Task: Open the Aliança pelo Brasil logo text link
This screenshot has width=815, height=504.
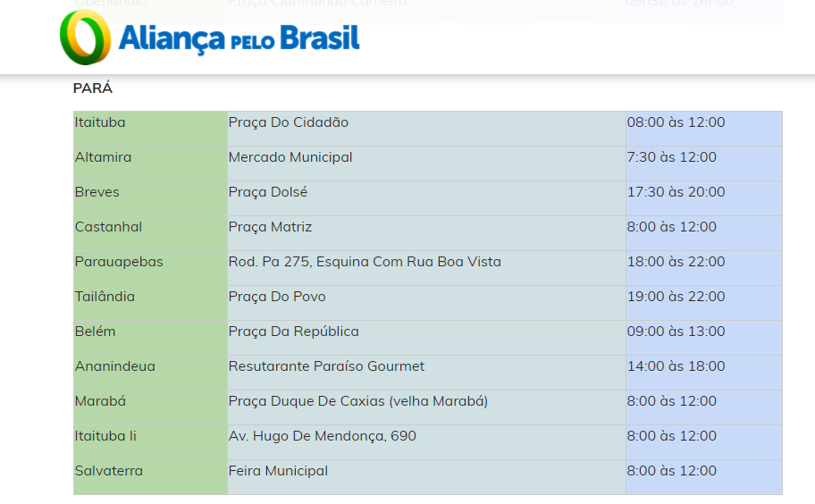Action: tap(239, 38)
